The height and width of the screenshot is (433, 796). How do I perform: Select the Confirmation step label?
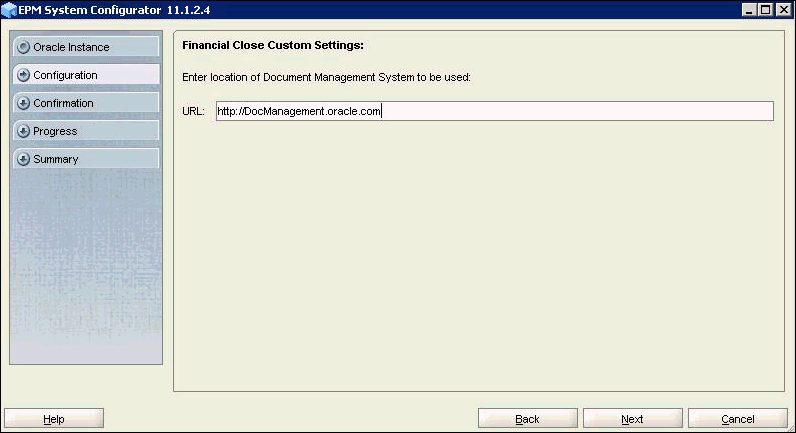click(x=63, y=103)
